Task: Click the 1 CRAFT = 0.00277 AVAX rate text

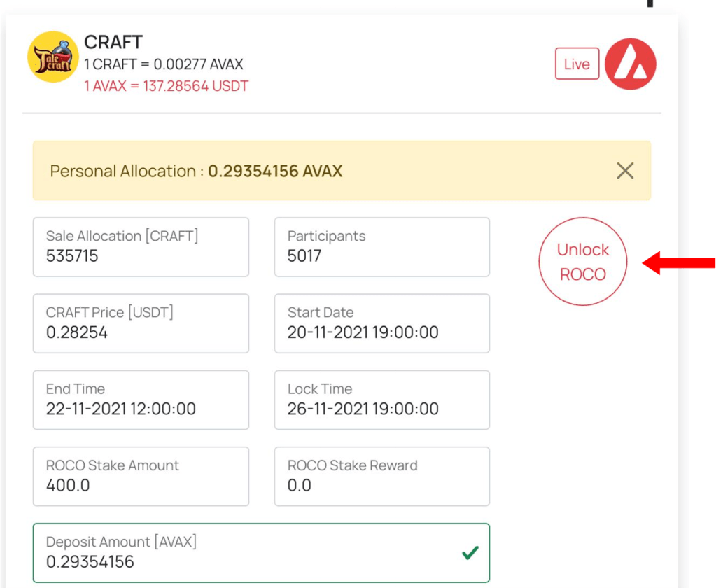Action: click(x=164, y=64)
